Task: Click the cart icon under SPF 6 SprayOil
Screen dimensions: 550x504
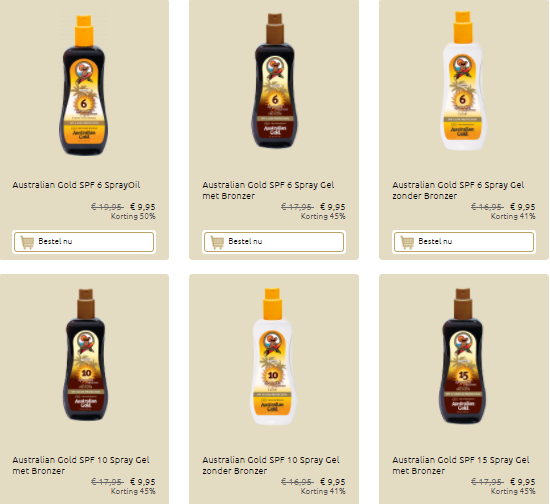Action: [27, 242]
